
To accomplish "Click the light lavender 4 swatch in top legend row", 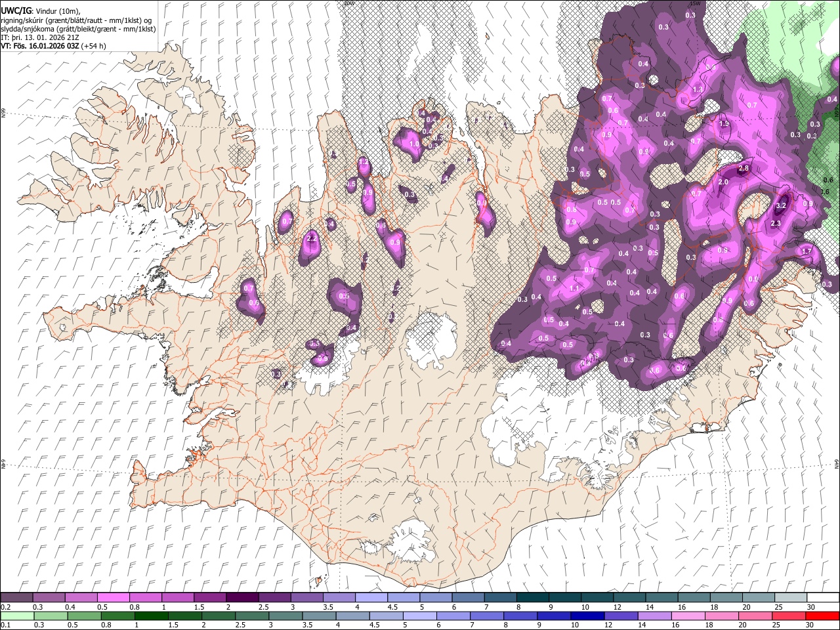I will click(x=370, y=598).
